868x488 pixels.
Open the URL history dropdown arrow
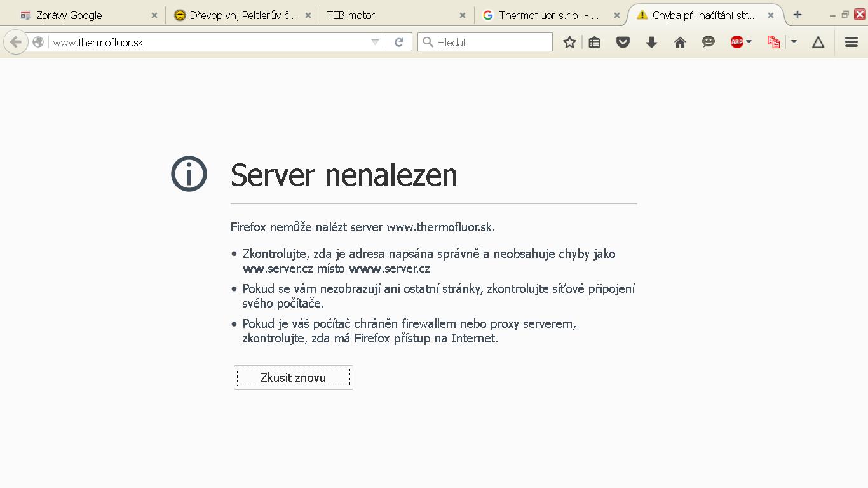pos(376,42)
